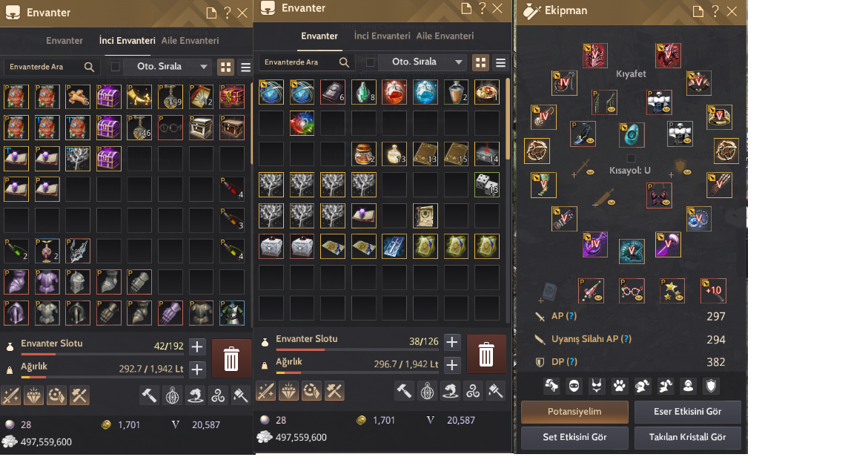Toggle checkbox beside Oto. Sırala in middle inventory
This screenshot has width=868, height=460.
tap(371, 62)
